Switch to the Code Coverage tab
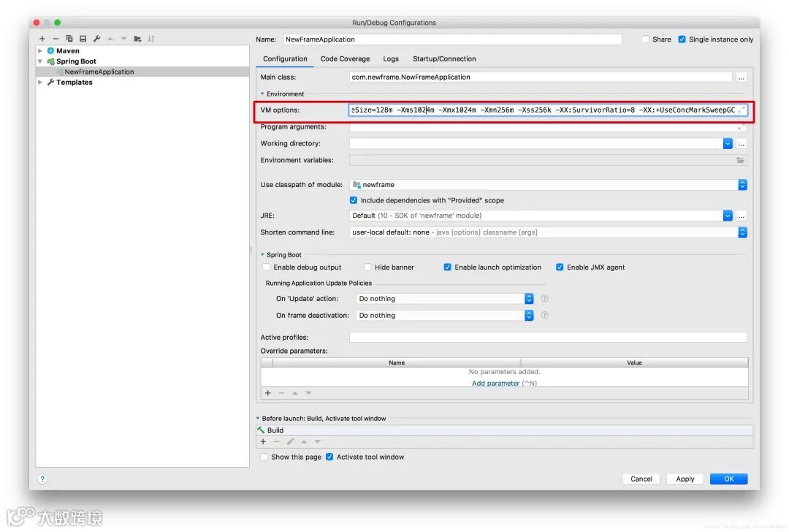This screenshot has height=532, width=789. coord(345,59)
